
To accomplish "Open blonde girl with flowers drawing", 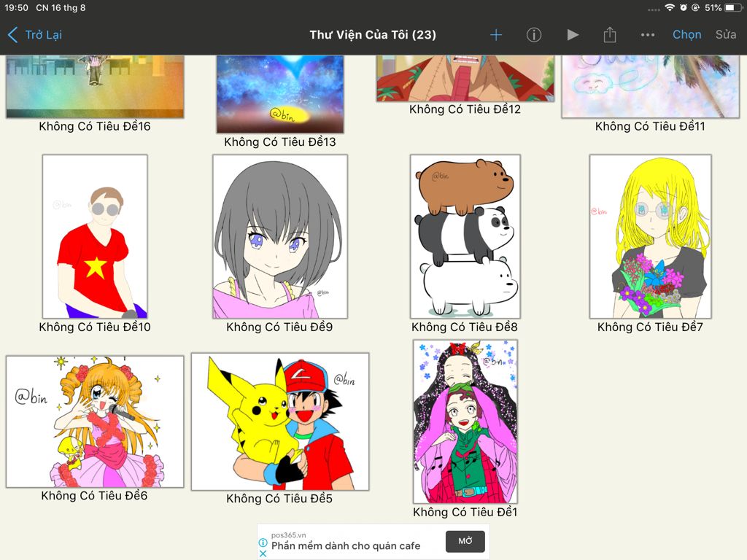I will click(650, 236).
